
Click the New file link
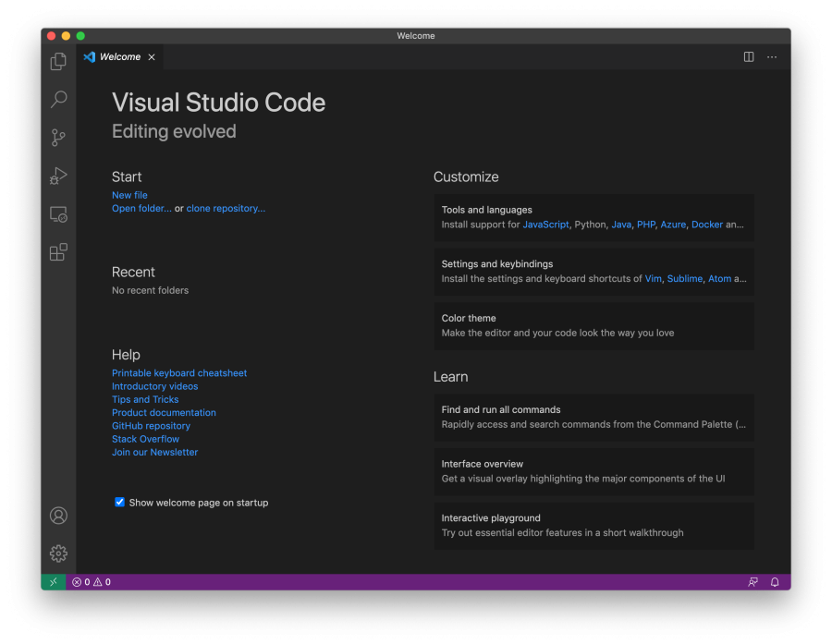click(129, 195)
